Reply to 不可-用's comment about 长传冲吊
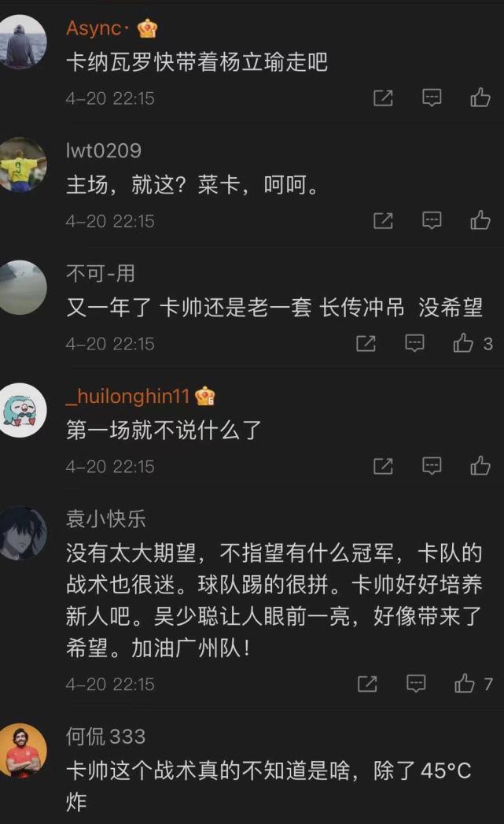This screenshot has width=504, height=824. pos(414,343)
